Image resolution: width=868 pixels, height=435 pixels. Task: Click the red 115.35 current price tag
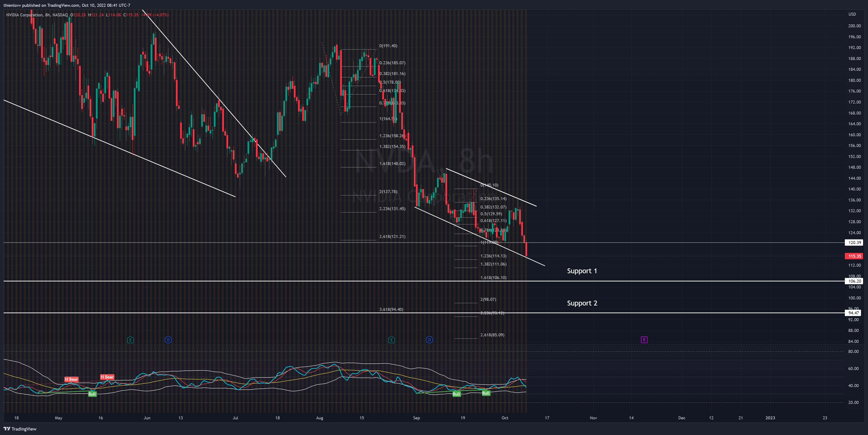pyautogui.click(x=854, y=256)
